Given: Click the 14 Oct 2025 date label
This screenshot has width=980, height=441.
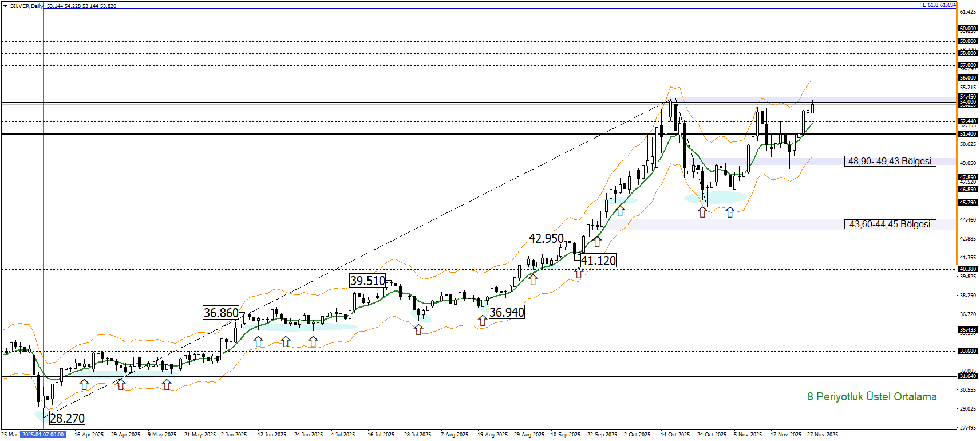Looking at the screenshot, I should [675, 435].
